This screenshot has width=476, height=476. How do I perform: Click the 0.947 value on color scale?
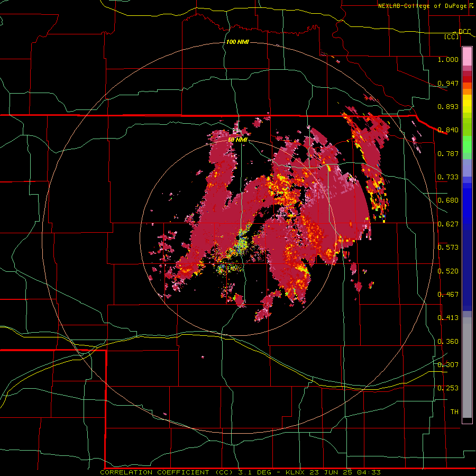(448, 83)
